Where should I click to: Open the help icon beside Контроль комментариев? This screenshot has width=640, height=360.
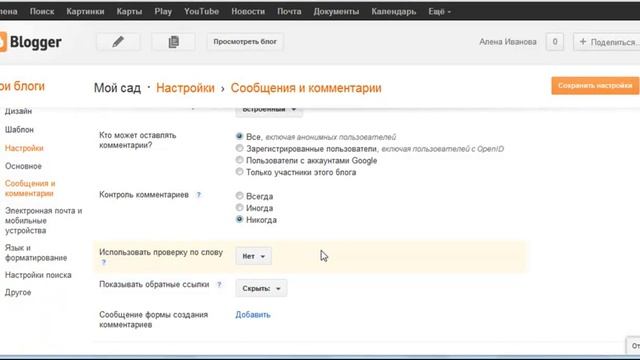click(199, 195)
